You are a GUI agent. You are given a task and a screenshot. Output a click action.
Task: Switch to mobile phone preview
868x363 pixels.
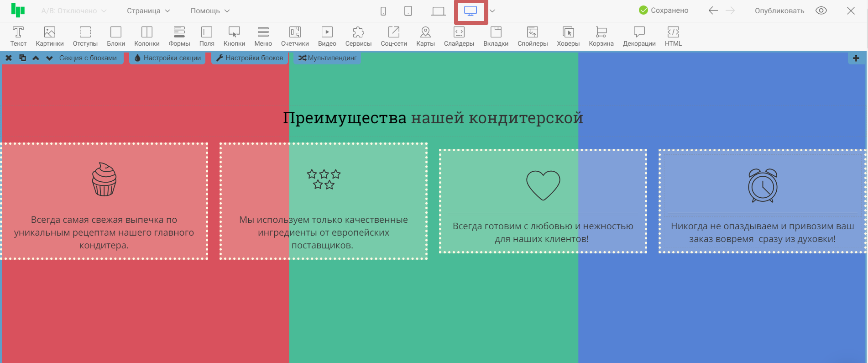point(383,11)
